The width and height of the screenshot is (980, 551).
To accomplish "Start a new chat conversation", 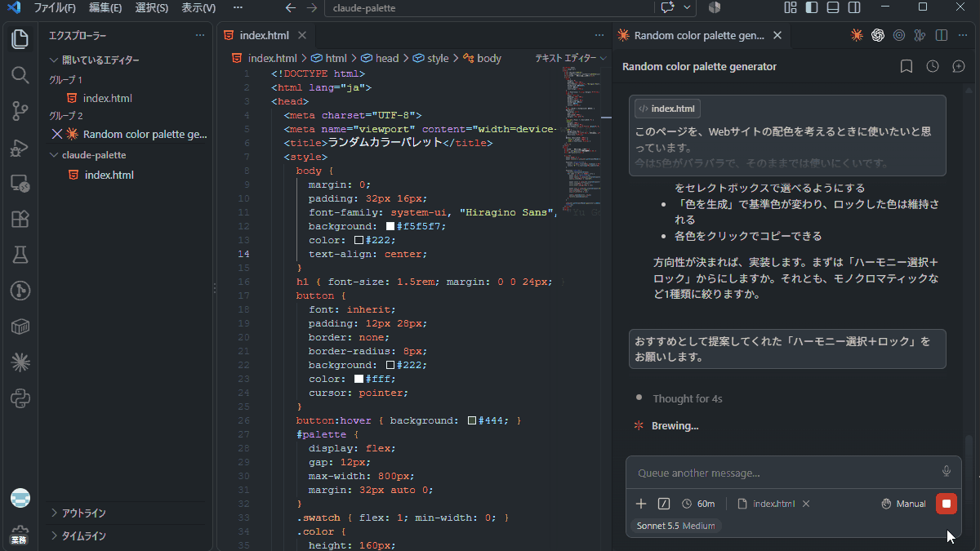I will coord(959,66).
